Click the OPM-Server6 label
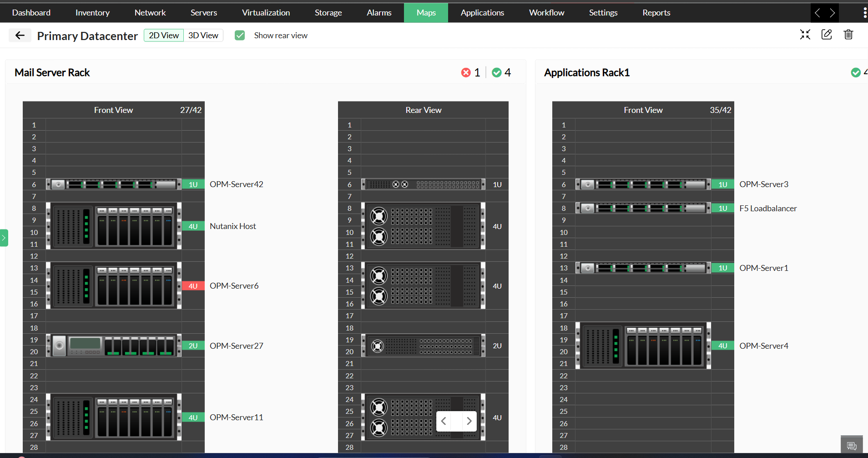868x458 pixels. click(234, 286)
